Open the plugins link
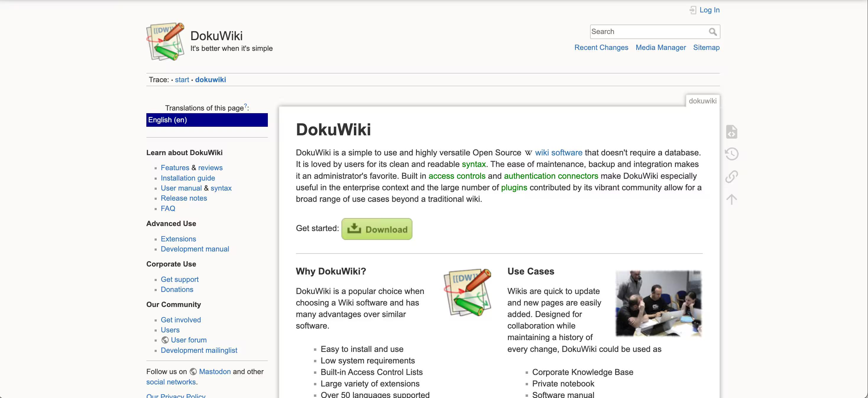This screenshot has height=398, width=868. tap(514, 188)
